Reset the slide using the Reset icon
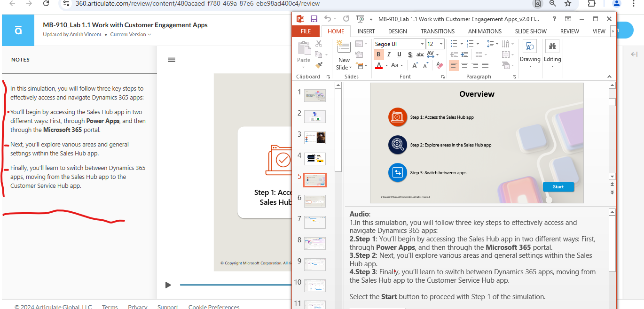The height and width of the screenshot is (309, 644). tap(359, 54)
